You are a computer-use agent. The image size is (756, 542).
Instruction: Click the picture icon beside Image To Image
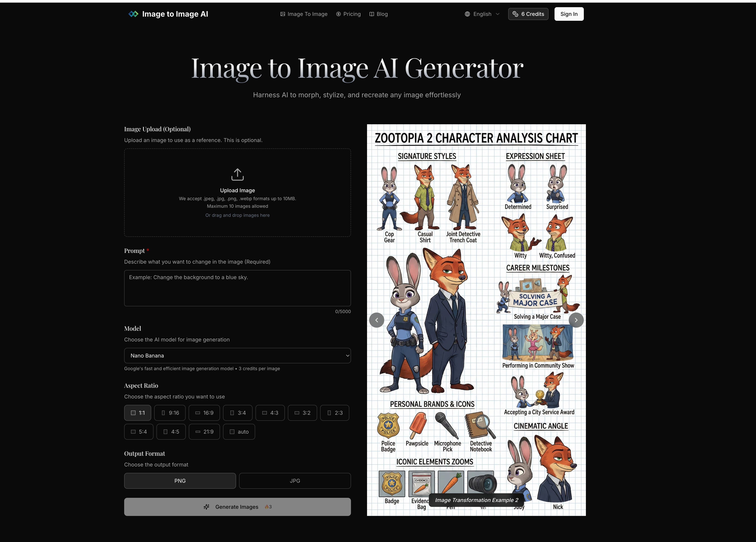click(282, 14)
